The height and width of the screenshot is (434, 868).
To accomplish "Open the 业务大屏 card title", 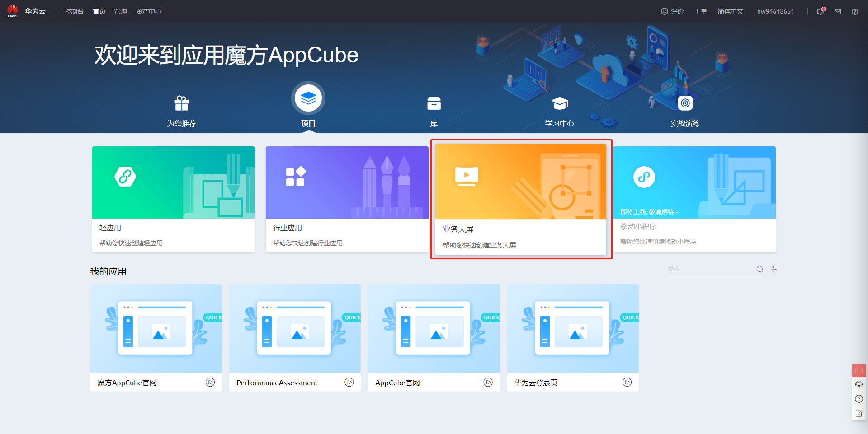I will click(x=458, y=229).
